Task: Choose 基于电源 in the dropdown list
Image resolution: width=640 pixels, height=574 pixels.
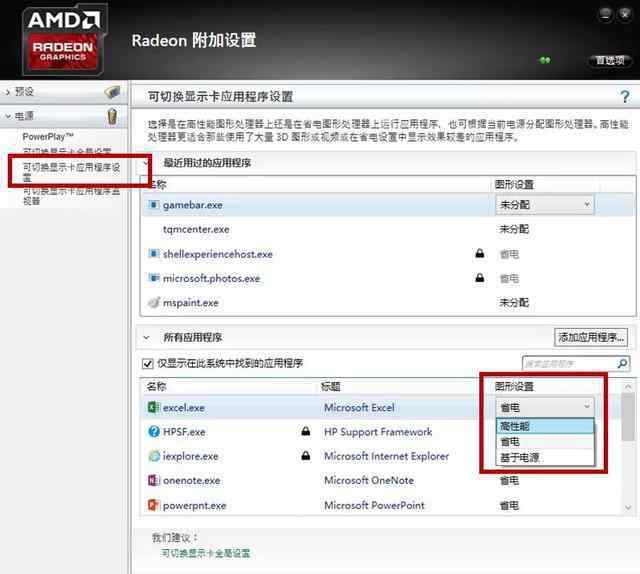Action: pos(545,457)
